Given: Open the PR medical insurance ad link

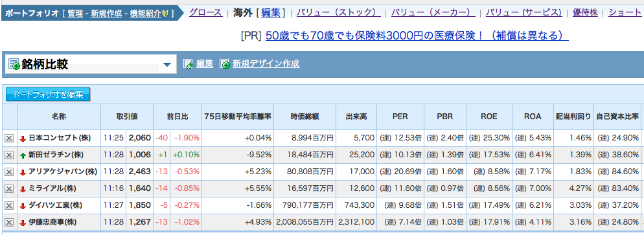Looking at the screenshot, I should (x=417, y=36).
